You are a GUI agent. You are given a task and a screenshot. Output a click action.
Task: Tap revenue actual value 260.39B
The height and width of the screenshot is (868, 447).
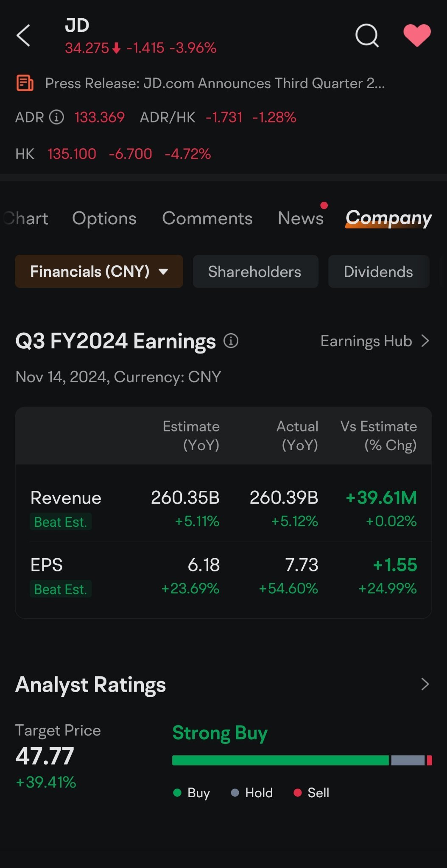[284, 498]
